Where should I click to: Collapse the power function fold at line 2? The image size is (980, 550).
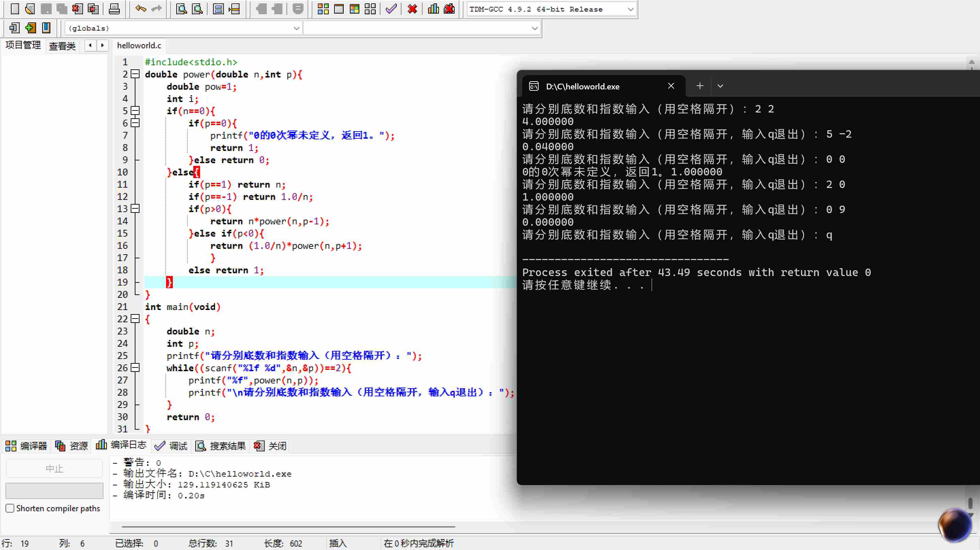click(x=135, y=74)
